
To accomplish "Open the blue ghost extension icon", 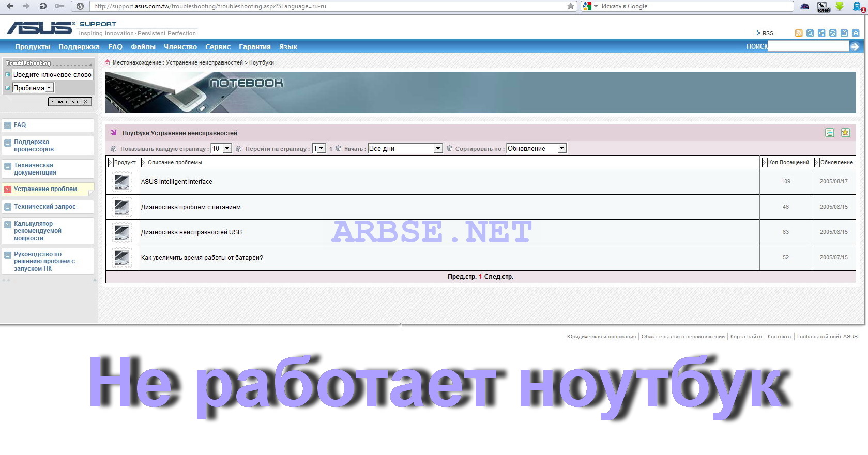I will pyautogui.click(x=859, y=7).
